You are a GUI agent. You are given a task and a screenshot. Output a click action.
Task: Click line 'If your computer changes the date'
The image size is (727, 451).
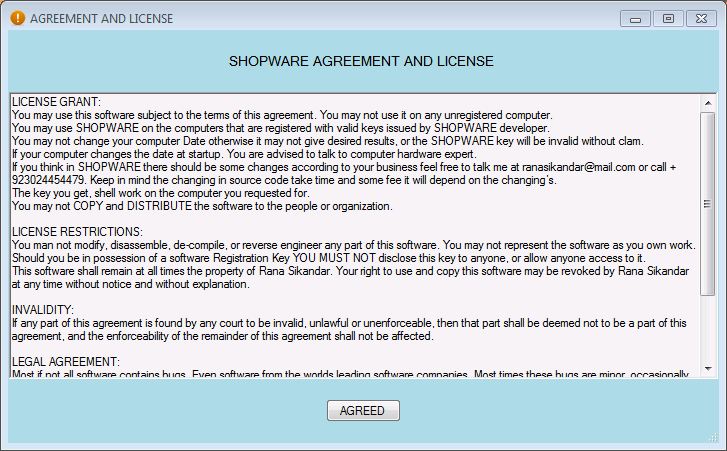tap(244, 154)
